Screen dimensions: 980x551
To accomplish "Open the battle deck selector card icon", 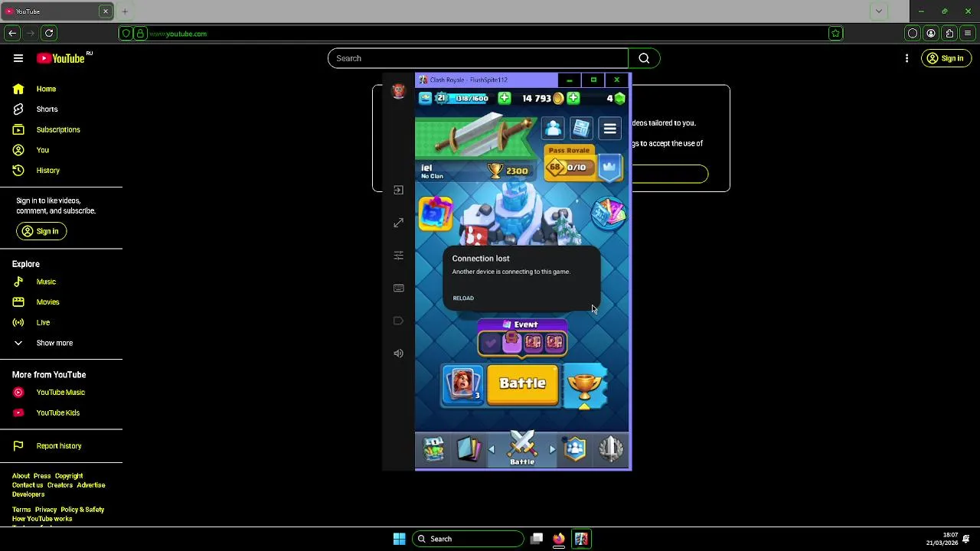I will click(x=462, y=383).
